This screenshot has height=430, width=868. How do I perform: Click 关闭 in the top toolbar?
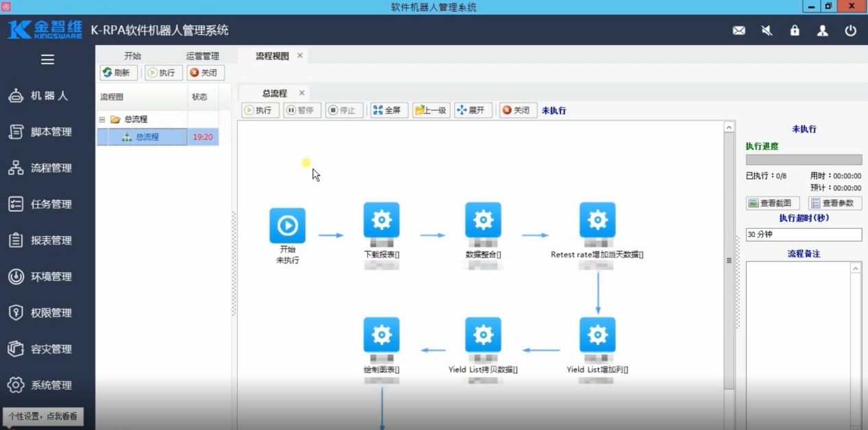coord(206,73)
